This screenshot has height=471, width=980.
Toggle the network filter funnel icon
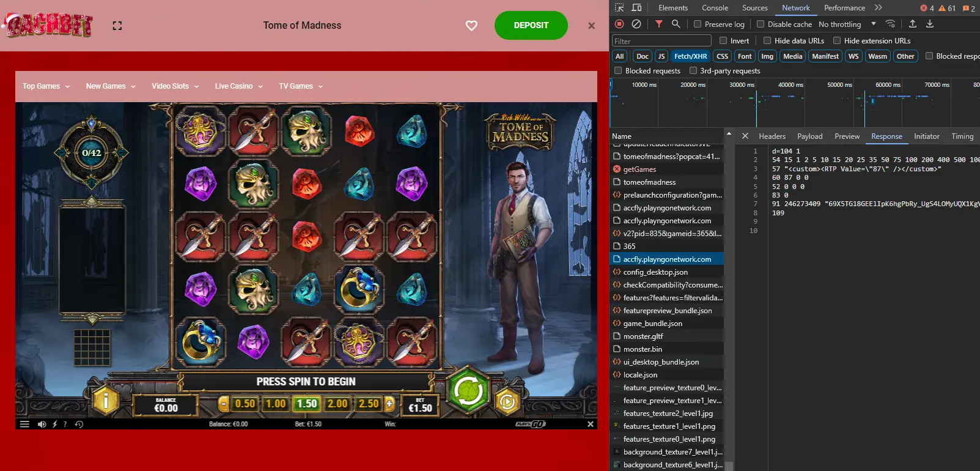(658, 24)
